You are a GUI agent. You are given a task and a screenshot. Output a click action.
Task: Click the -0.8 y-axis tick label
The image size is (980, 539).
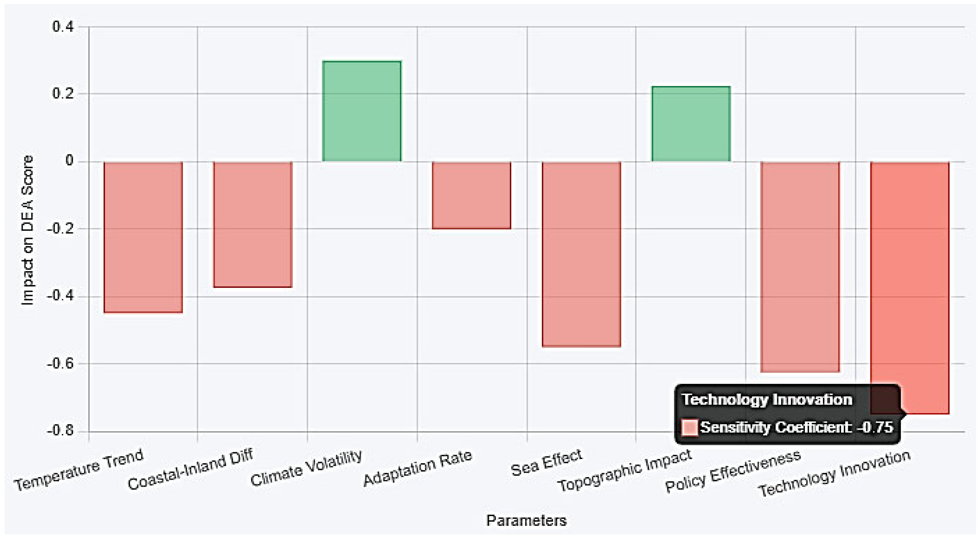coord(60,431)
